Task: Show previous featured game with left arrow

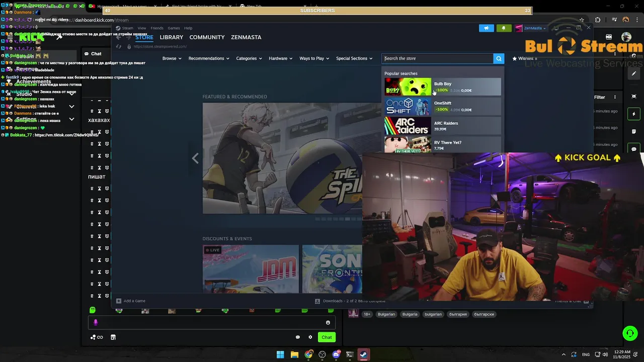Action: tap(195, 158)
